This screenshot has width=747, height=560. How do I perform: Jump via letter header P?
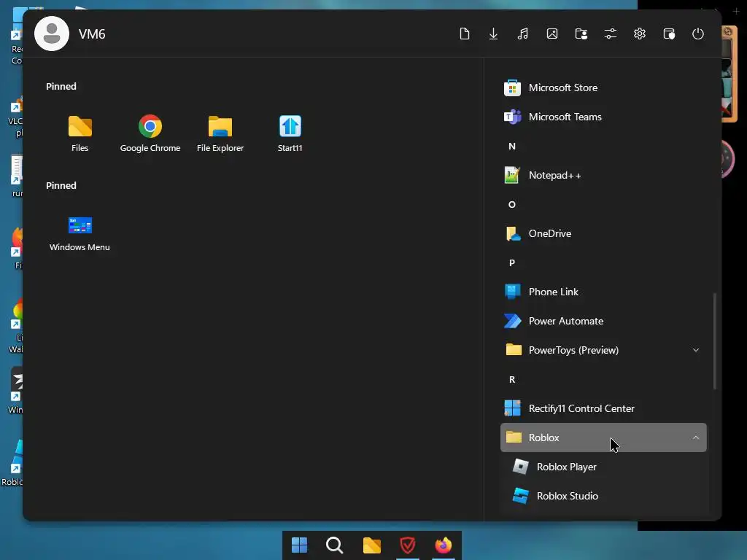tap(512, 262)
